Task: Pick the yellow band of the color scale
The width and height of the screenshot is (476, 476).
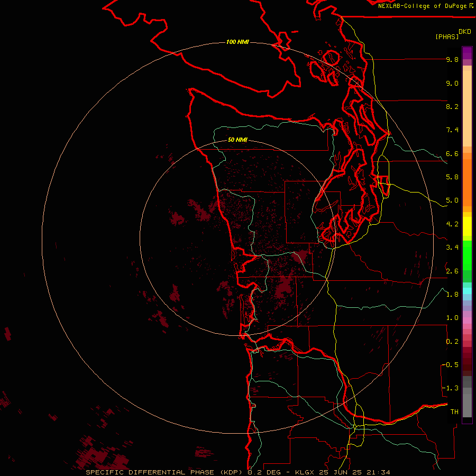Action: [x=467, y=226]
